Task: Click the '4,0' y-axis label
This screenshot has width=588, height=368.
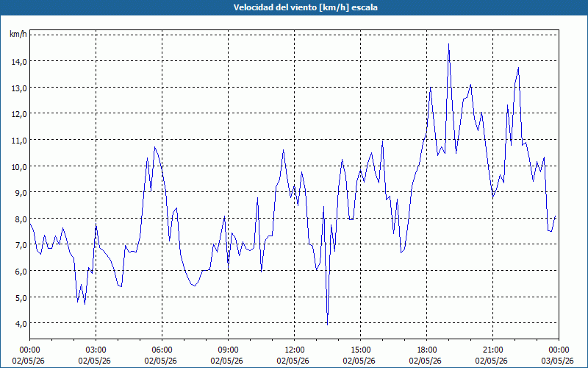Action: (x=21, y=324)
